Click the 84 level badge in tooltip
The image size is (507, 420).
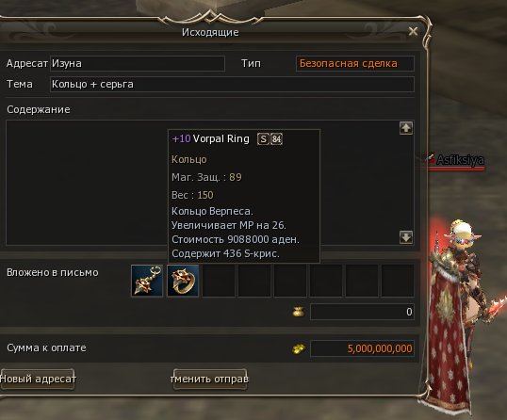point(276,139)
